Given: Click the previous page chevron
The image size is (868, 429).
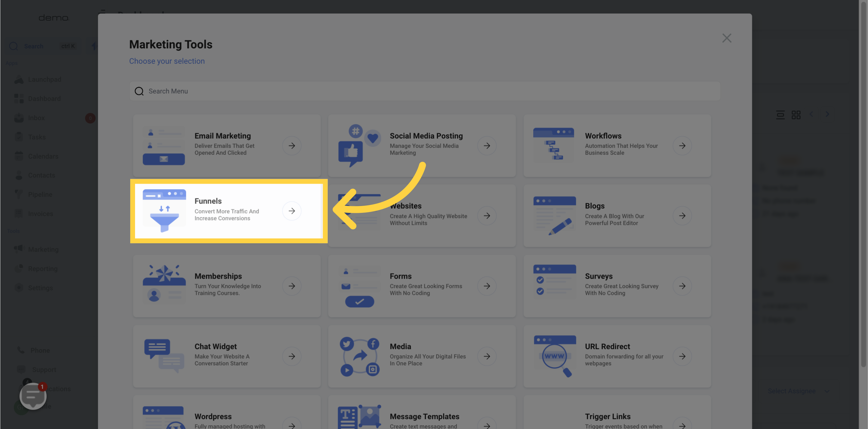Looking at the screenshot, I should (x=811, y=115).
